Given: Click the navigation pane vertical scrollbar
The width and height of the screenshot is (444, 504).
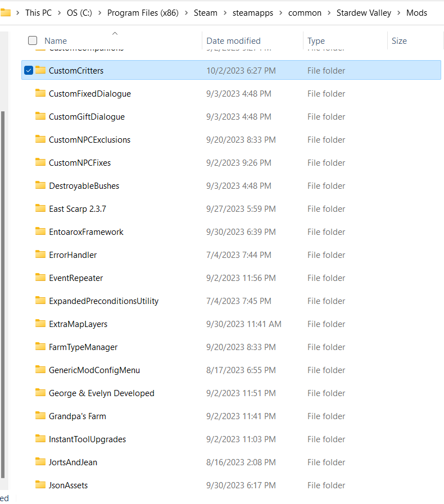Looking at the screenshot, I should pyautogui.click(x=3, y=292).
